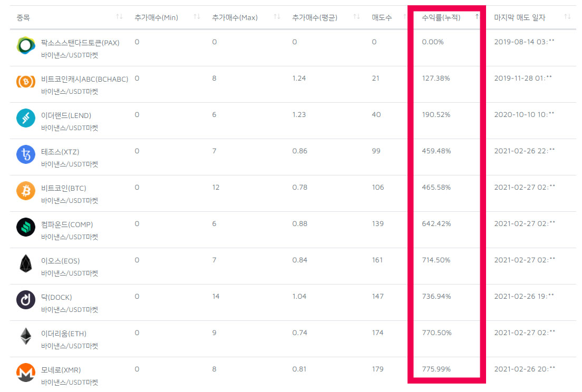This screenshot has width=582, height=392.
Task: Click the Compound COMP coin icon
Action: click(26, 228)
